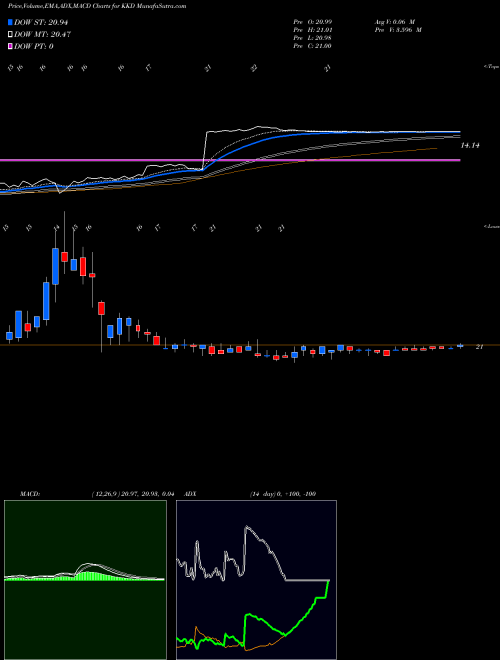Click the blue DOW ST legend swatch

(11, 22)
